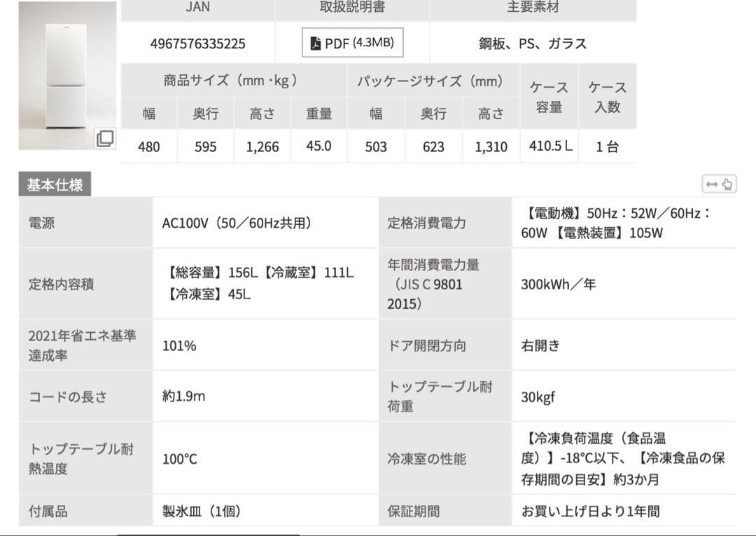The height and width of the screenshot is (536, 756).
Task: Click the 300kWh/年 annual consumption value
Action: point(558,284)
